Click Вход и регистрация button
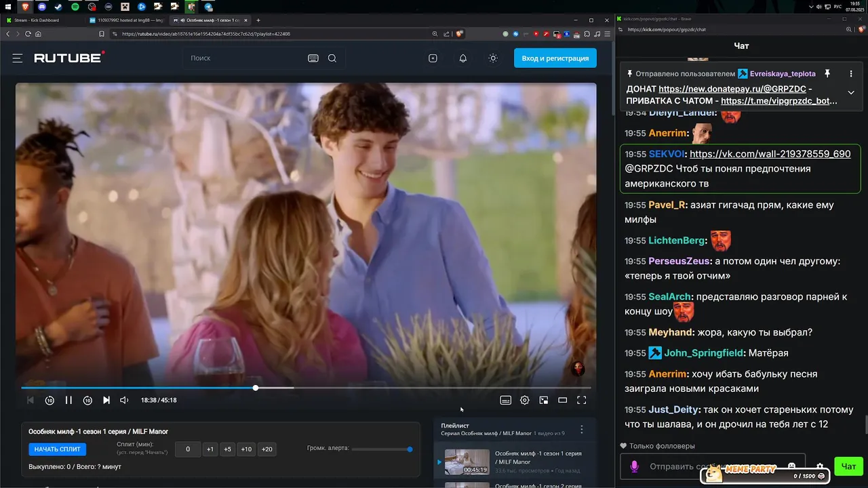Screen dimensions: 868x488 [555, 58]
